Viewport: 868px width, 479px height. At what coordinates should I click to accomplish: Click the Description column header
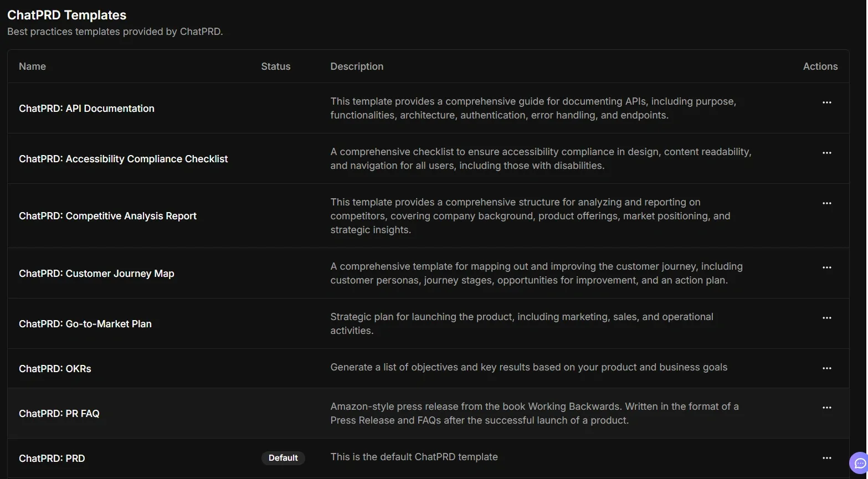357,66
